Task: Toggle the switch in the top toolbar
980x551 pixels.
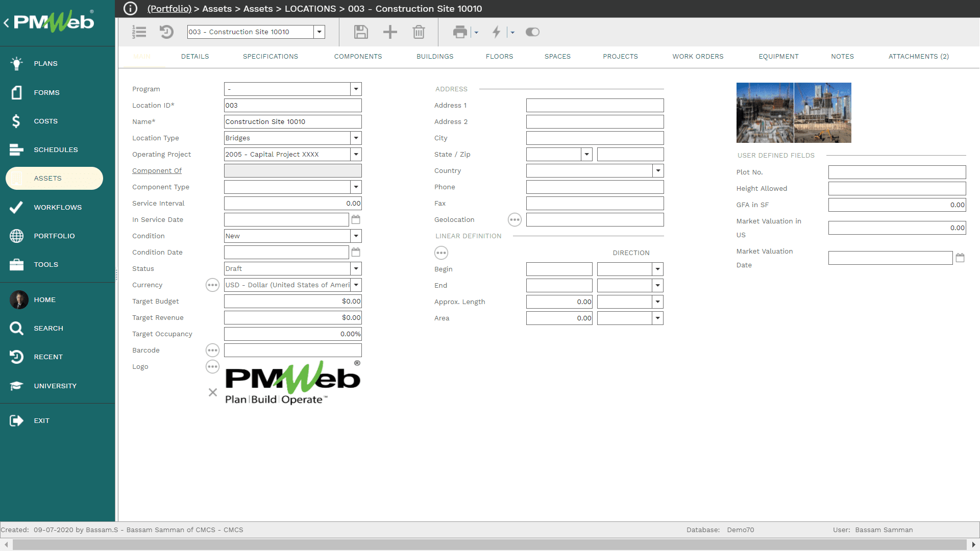Action: [x=532, y=32]
